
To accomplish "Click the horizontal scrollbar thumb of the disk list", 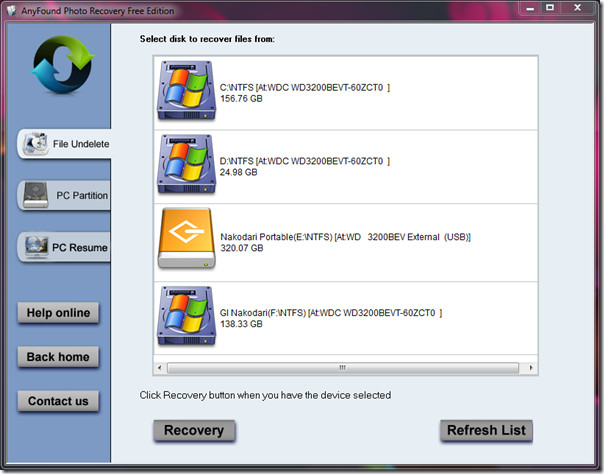I will [343, 368].
